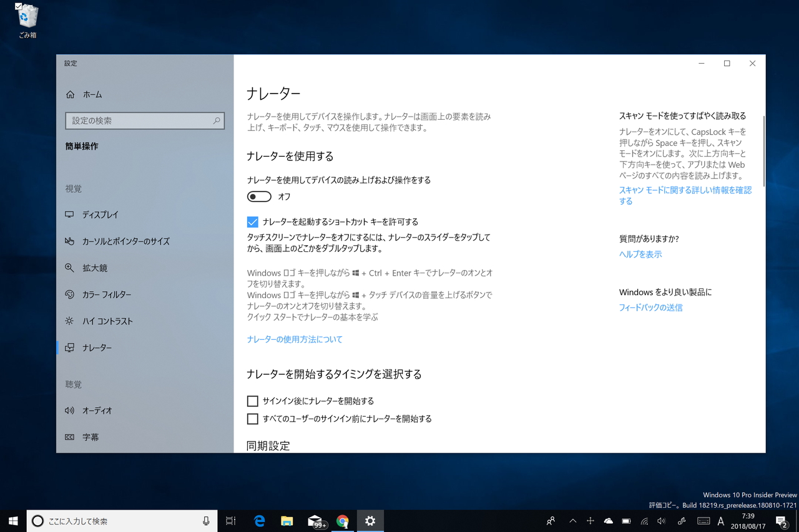Screen dimensions: 799x532
Task: Enable starting Narrator after sign-in
Action: pos(252,401)
